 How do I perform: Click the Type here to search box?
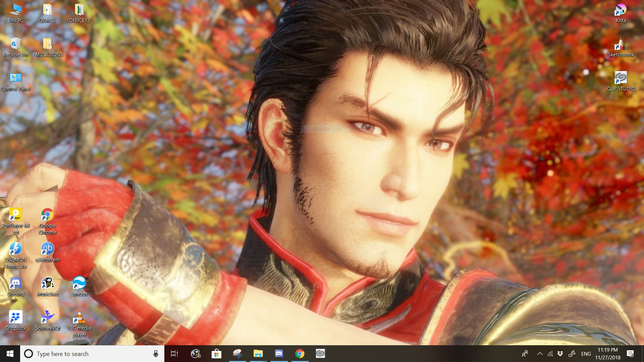click(92, 354)
